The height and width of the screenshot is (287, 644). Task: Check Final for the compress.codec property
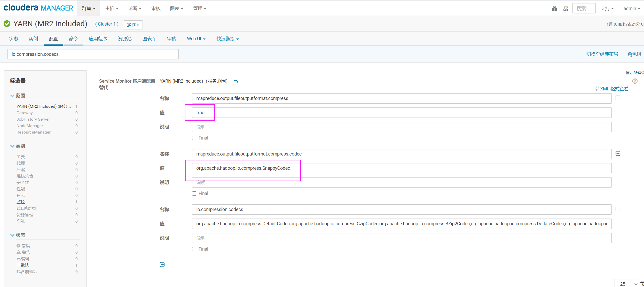click(194, 193)
